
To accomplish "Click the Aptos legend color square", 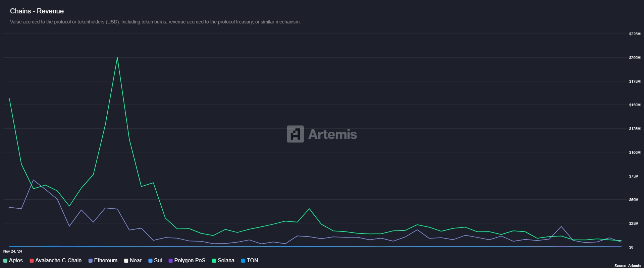I will (5, 261).
